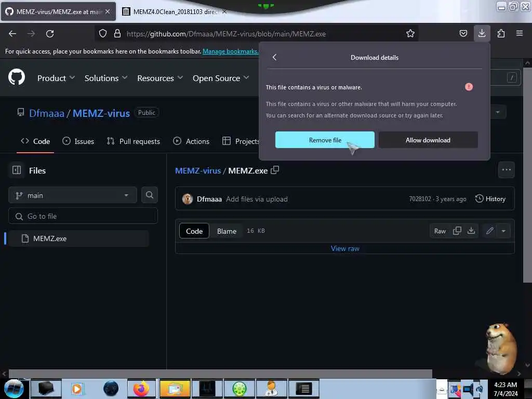Click the View raw link
Image resolution: width=532 pixels, height=399 pixels.
click(x=345, y=248)
